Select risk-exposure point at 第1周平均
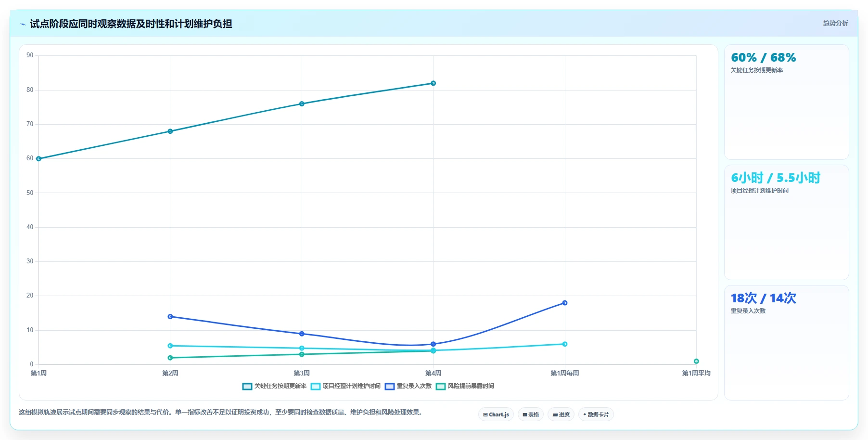The width and height of the screenshot is (868, 440). 696,361
